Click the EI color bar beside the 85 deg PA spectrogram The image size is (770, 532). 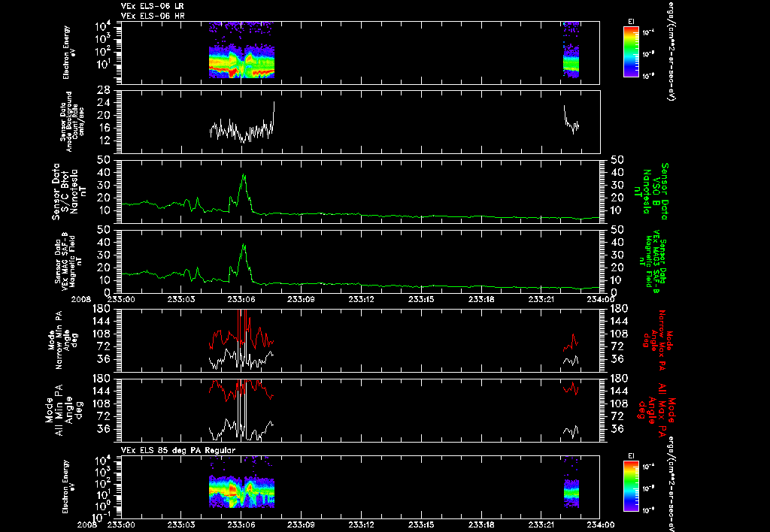[631, 488]
